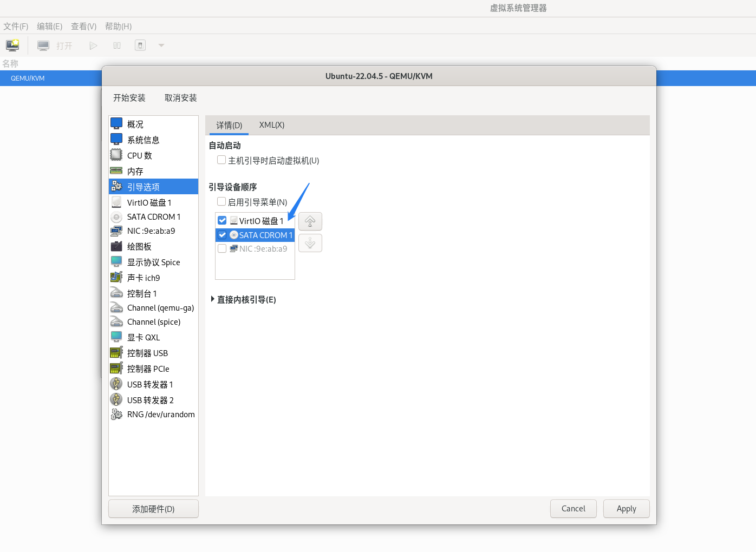Click 取消安装 to cancel installation

(181, 98)
